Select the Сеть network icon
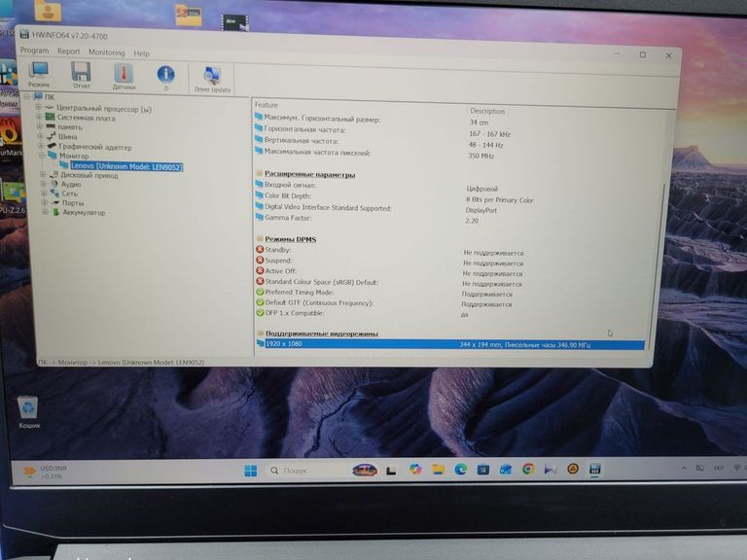The width and height of the screenshot is (747, 560). coord(54,192)
